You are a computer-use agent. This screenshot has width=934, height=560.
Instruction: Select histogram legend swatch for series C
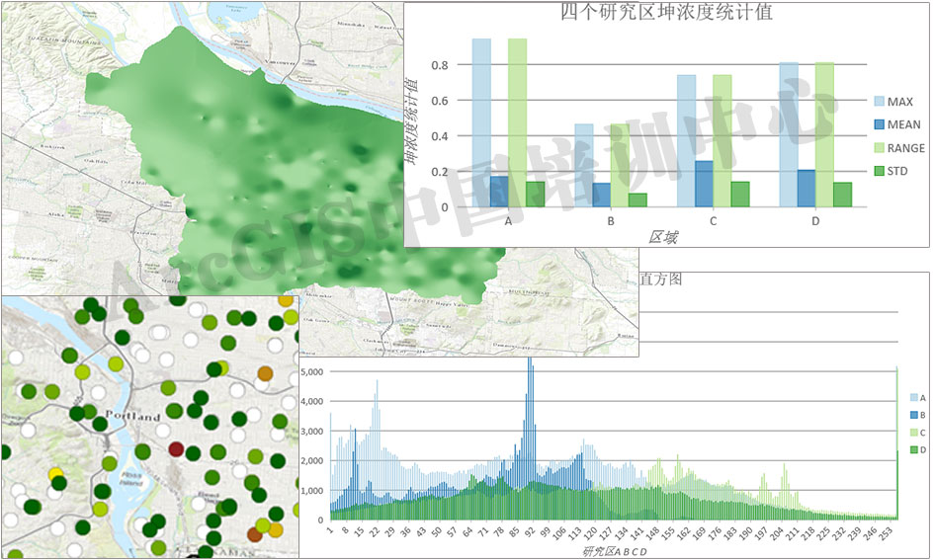[x=914, y=433]
